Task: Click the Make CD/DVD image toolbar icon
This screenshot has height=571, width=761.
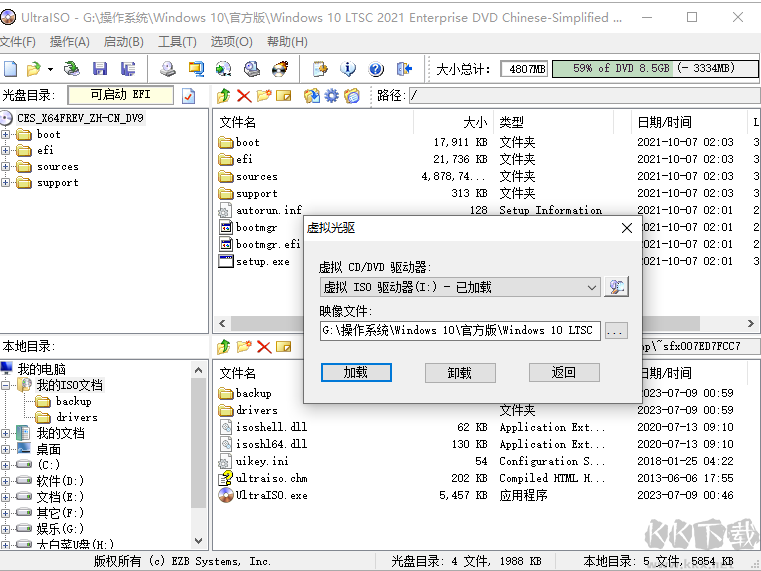Action: pos(168,69)
